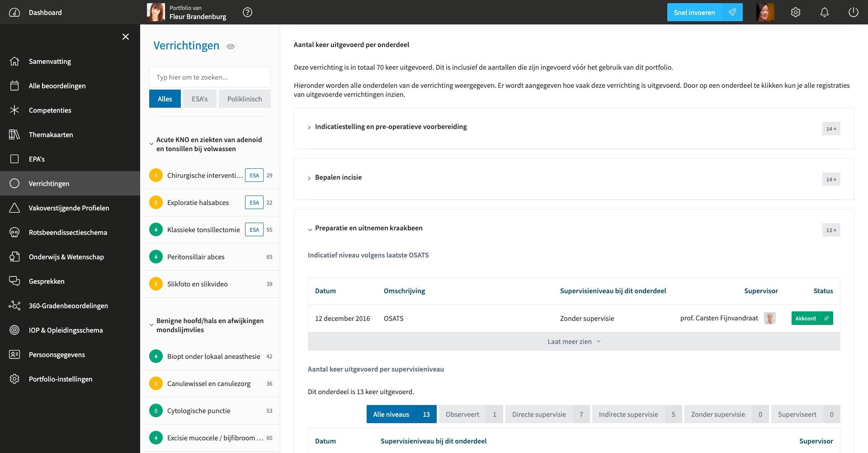Open Cytologische punctie list item
This screenshot has height=453, width=868.
pos(210,410)
